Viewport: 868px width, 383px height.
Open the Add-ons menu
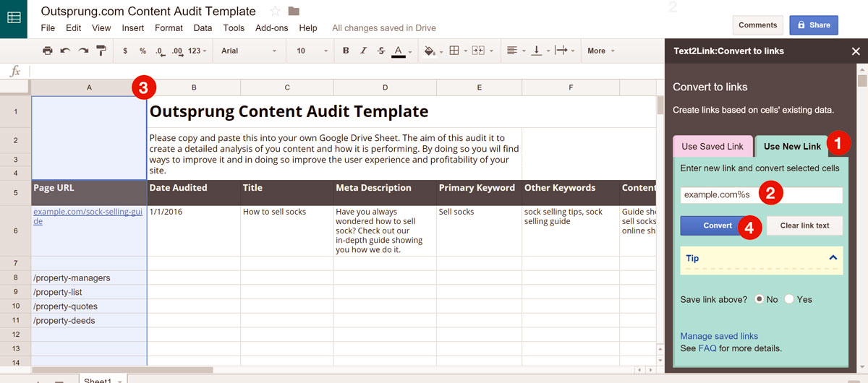(x=272, y=28)
